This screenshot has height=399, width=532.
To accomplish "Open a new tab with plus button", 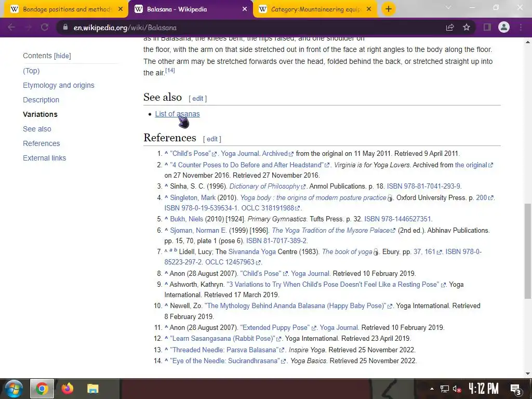I will point(389,9).
